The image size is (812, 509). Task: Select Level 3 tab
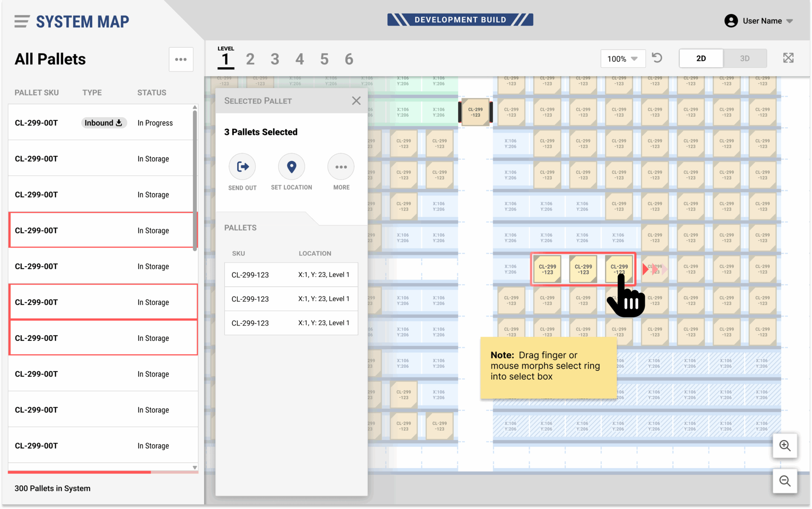(275, 59)
